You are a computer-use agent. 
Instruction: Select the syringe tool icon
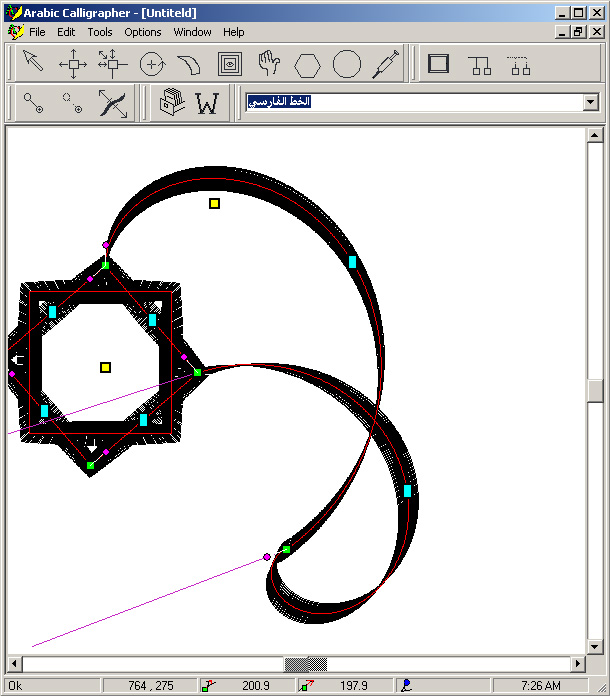[x=385, y=65]
